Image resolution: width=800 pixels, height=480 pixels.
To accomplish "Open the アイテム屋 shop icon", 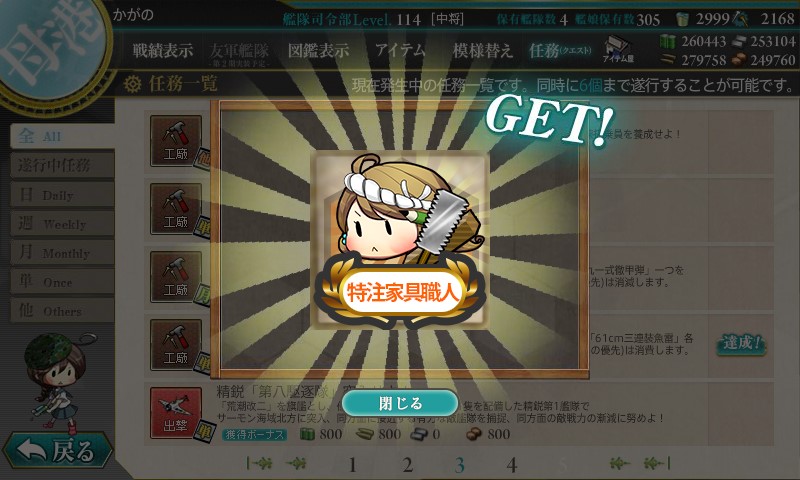I will tap(618, 49).
